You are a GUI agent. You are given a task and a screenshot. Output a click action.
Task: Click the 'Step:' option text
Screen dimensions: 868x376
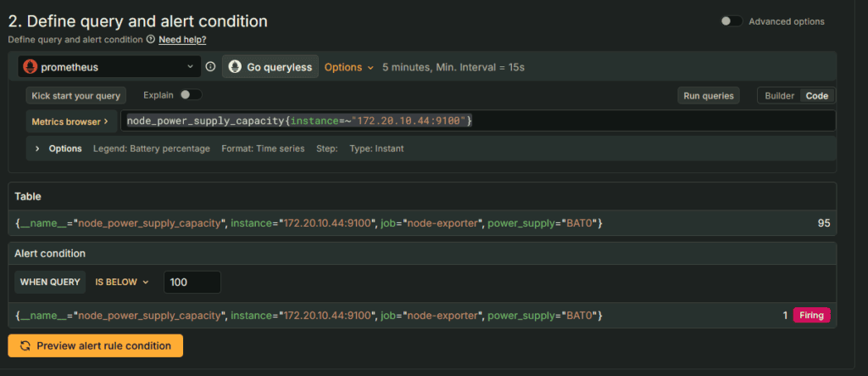coord(326,149)
